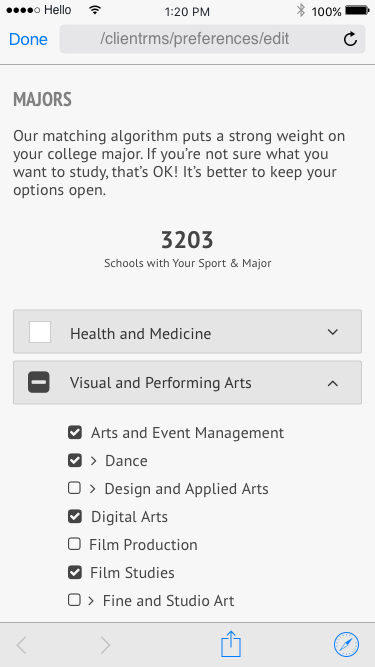Screen dimensions: 375x667
Task: Tap the Wi-Fi status icon
Action: click(x=95, y=10)
